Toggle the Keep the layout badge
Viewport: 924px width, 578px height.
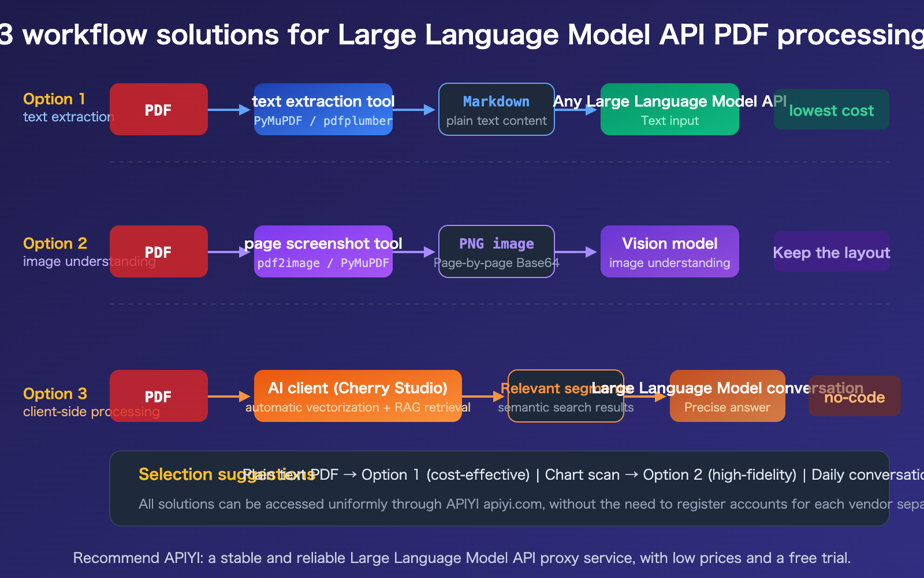830,252
